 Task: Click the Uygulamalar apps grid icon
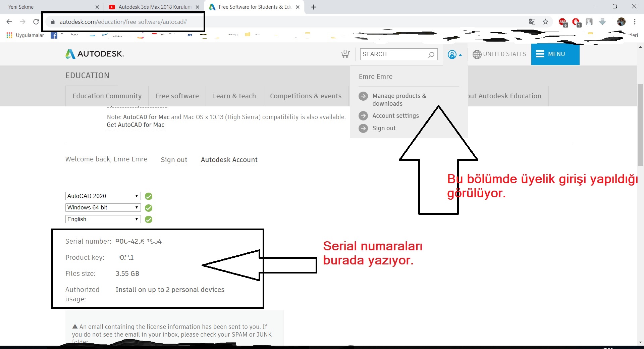(9, 35)
